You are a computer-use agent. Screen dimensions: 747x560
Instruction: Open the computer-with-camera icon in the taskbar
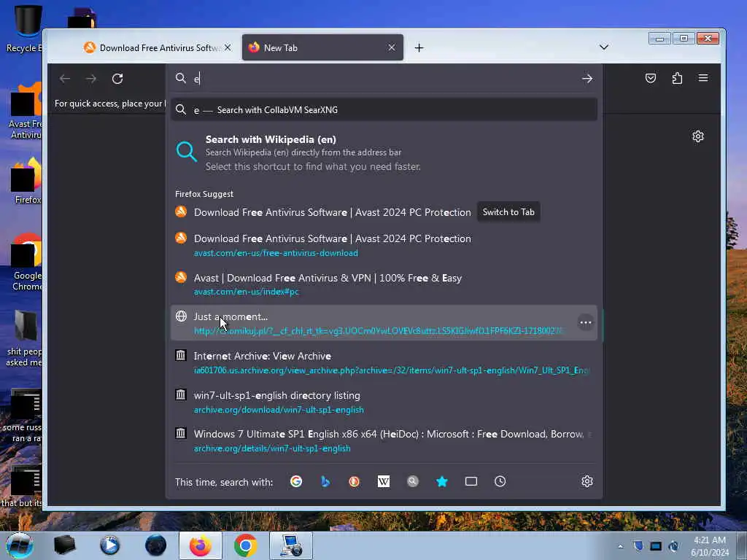click(x=290, y=545)
